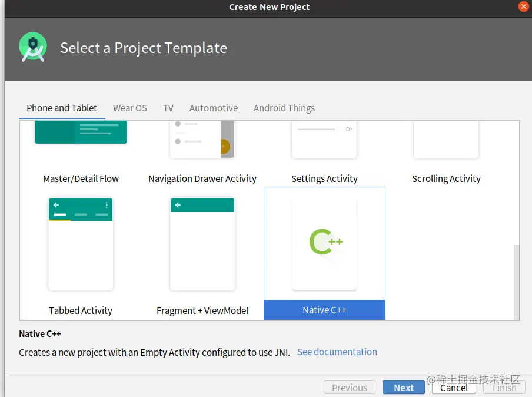Open the See documentation link
Image resolution: width=532 pixels, height=397 pixels.
coord(337,352)
